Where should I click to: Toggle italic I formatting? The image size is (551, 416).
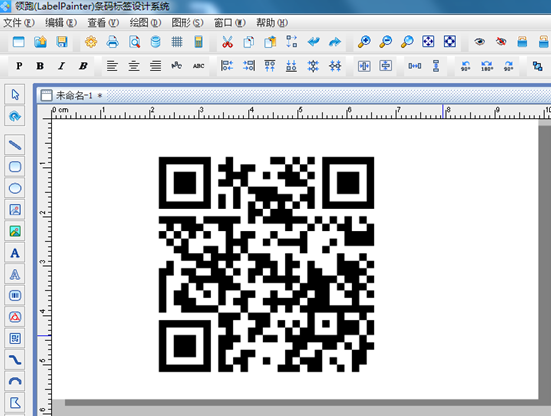click(x=62, y=66)
